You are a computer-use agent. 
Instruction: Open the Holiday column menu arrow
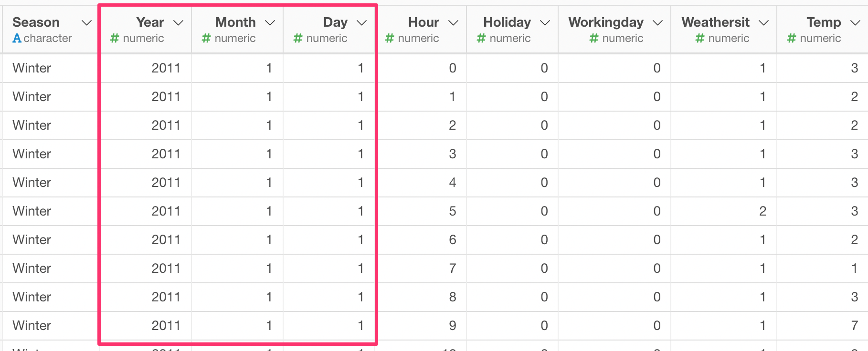click(545, 23)
